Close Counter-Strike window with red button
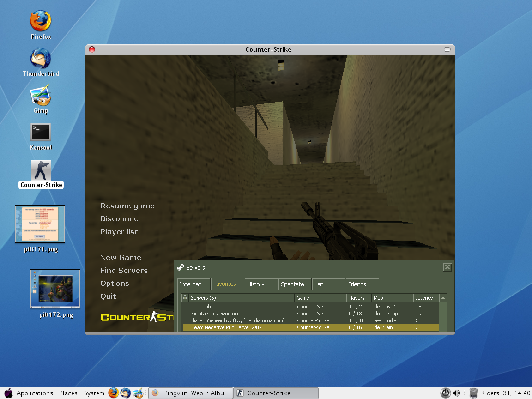 [91, 49]
